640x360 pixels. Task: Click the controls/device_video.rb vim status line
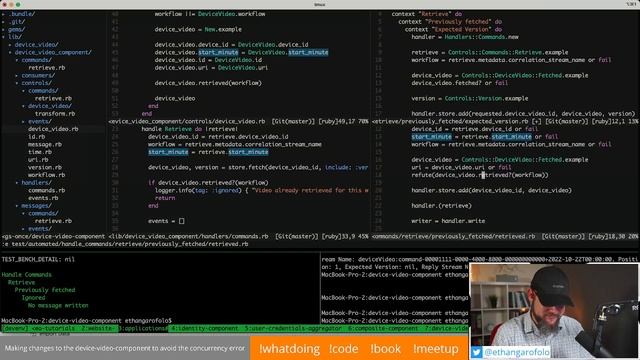[238, 121]
